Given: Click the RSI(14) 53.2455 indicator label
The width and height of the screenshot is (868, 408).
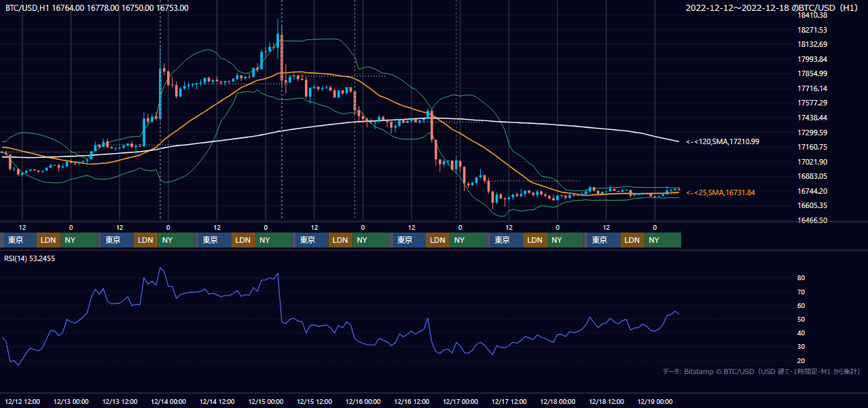Looking at the screenshot, I should [30, 259].
